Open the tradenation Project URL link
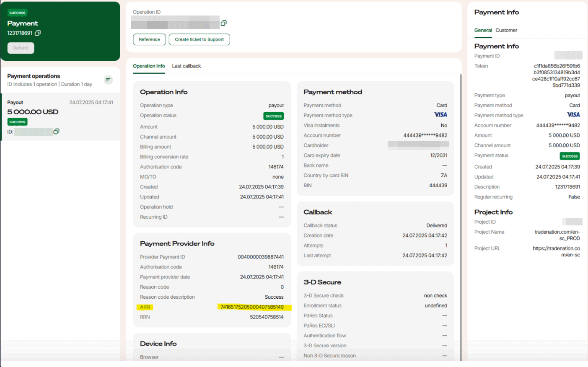Image resolution: width=588 pixels, height=367 pixels. [556, 251]
